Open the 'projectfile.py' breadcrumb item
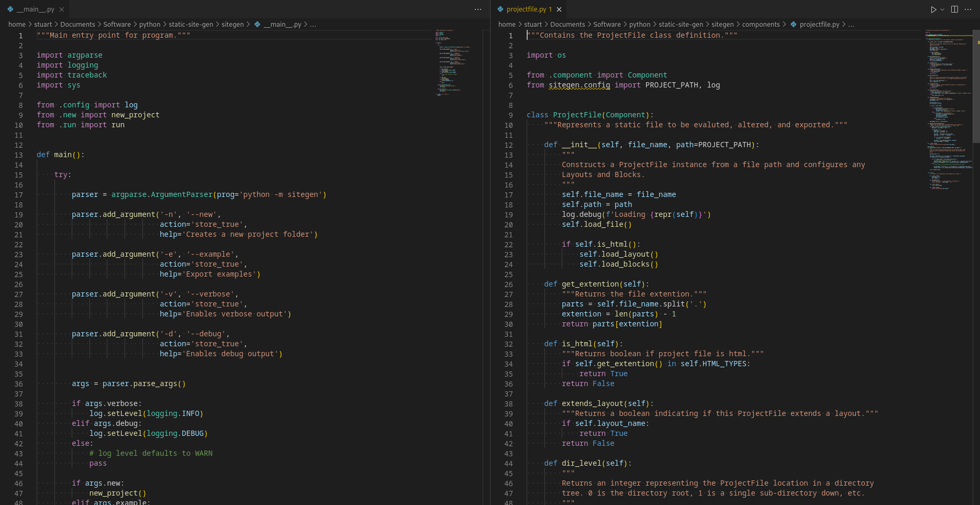This screenshot has height=505, width=980. [x=819, y=25]
